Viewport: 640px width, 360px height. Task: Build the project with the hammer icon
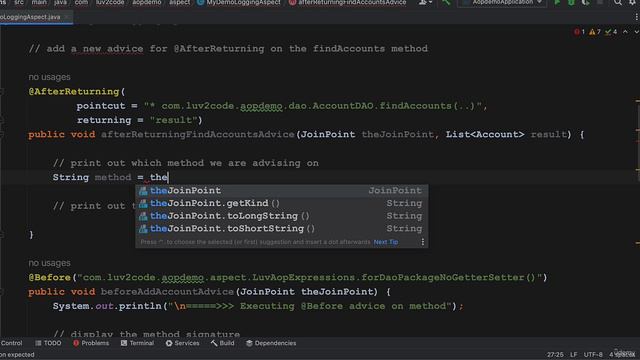446,2
